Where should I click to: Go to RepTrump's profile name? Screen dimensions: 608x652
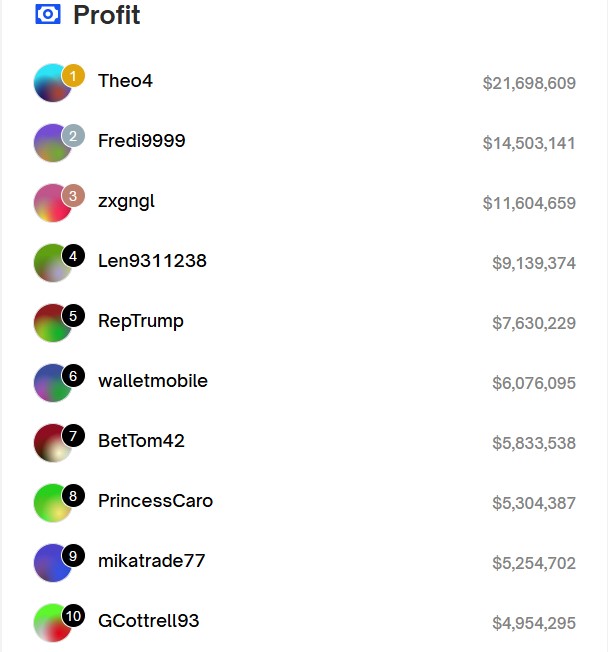(141, 321)
